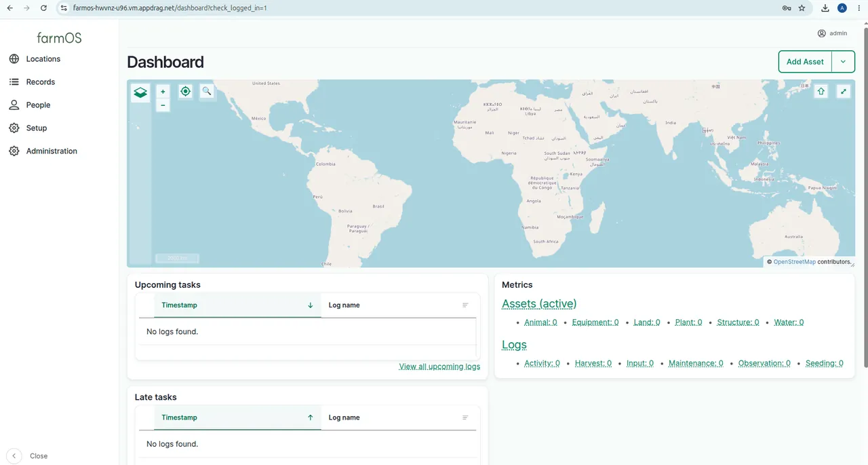Click the Add Asset button
The width and height of the screenshot is (868, 465).
(805, 62)
